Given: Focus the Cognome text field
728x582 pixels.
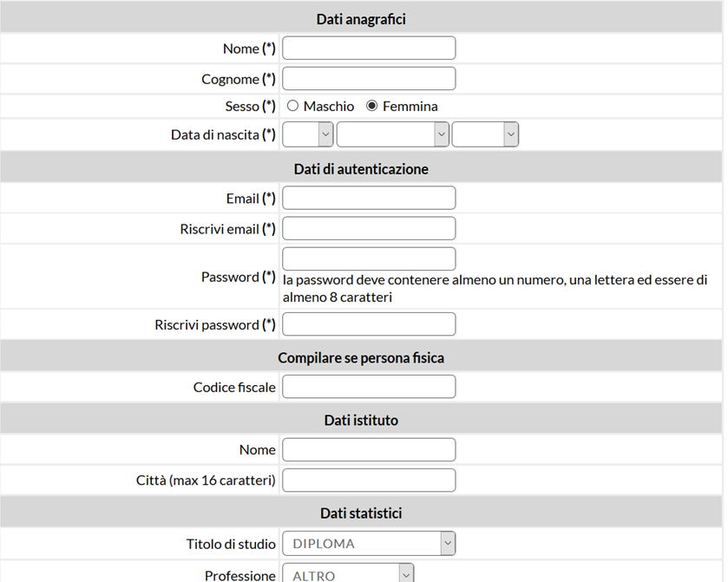Looking at the screenshot, I should point(369,78).
